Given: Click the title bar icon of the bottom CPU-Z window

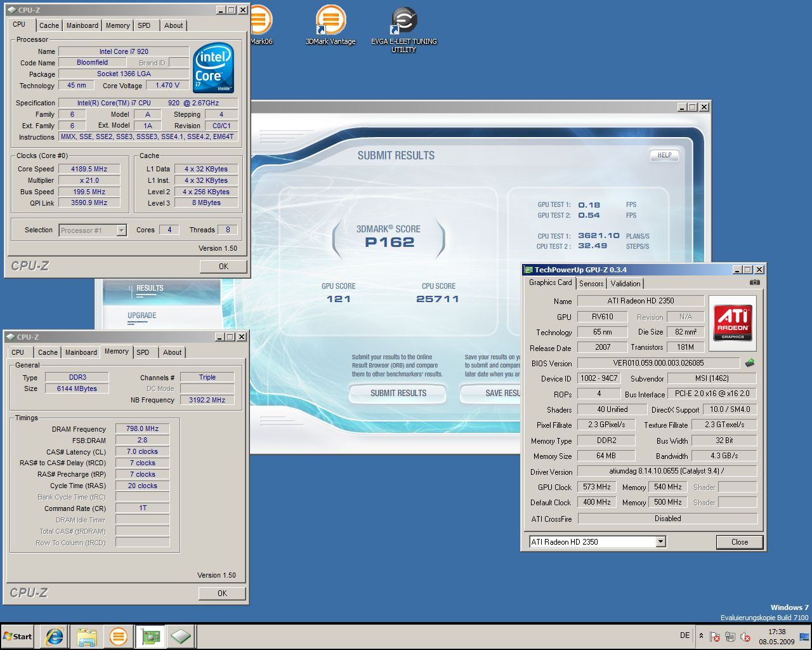Looking at the screenshot, I should (x=10, y=337).
